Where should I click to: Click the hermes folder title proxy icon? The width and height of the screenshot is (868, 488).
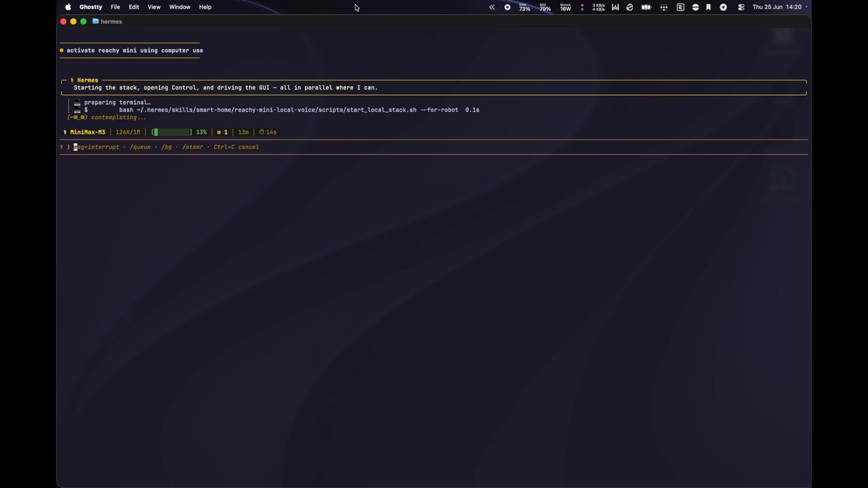[95, 22]
